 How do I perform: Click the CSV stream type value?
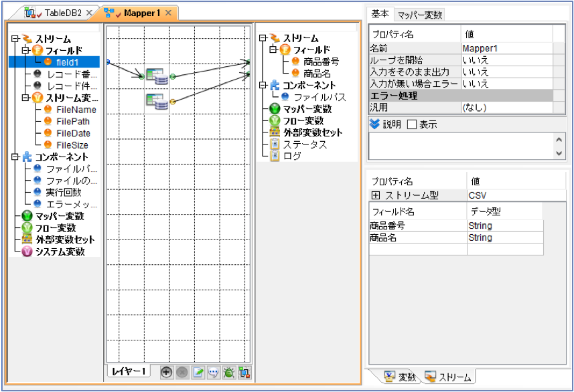click(x=516, y=195)
